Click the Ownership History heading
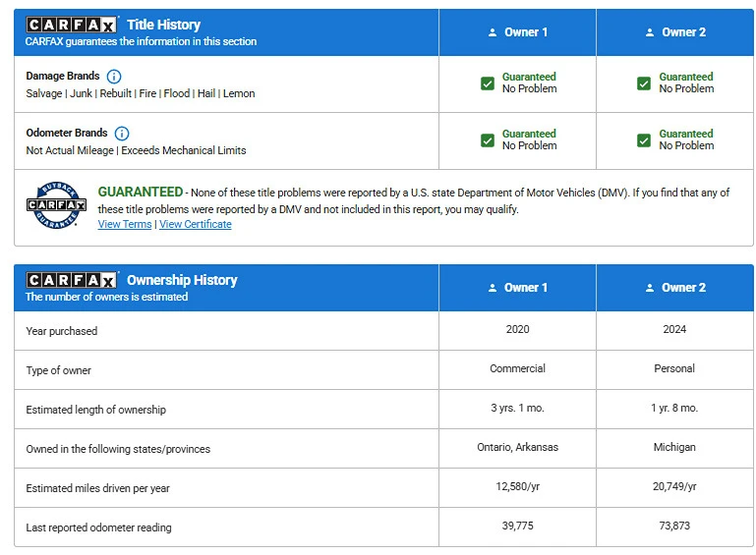This screenshot has height=555, width=756. click(182, 280)
